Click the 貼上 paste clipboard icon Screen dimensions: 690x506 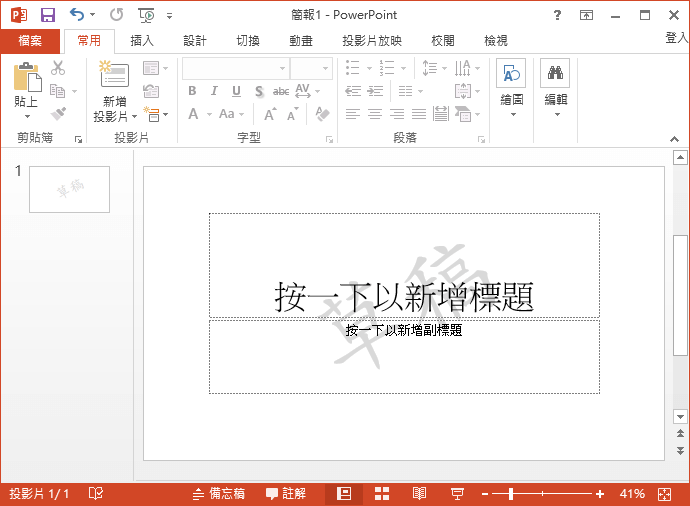(x=27, y=77)
